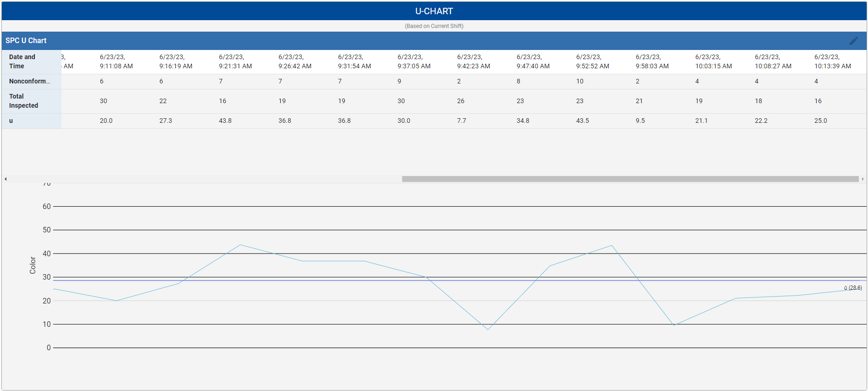Click the u row header

point(11,121)
